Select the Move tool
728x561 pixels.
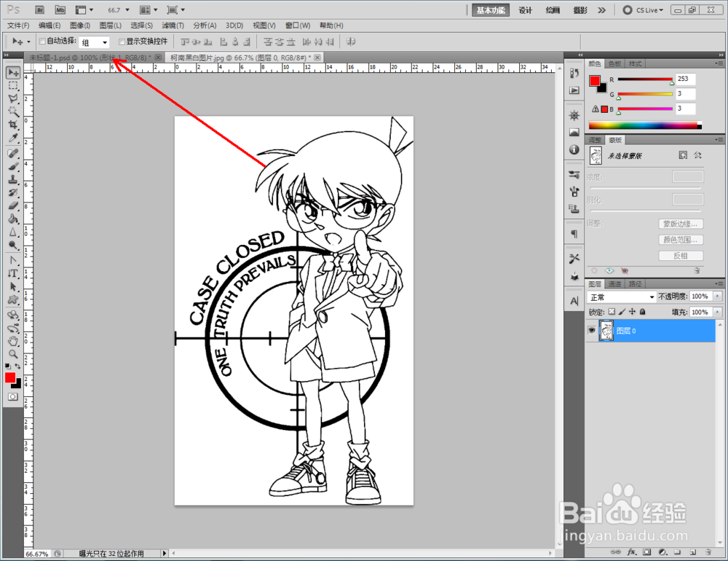pyautogui.click(x=13, y=73)
